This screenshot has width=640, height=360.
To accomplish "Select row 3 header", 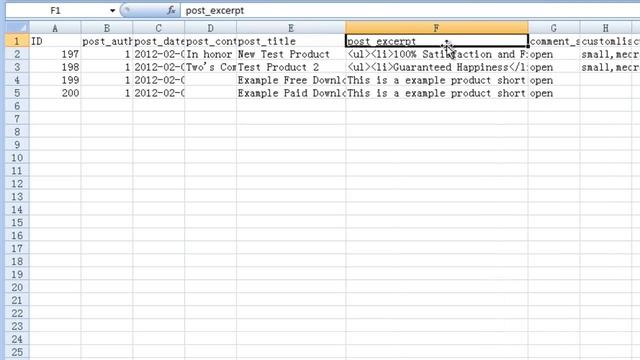I will pos(17,67).
